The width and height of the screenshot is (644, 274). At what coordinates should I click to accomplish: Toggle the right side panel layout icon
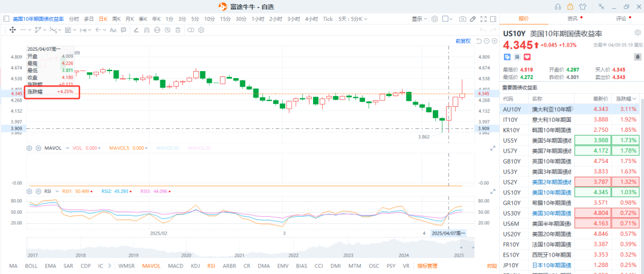pos(493,19)
